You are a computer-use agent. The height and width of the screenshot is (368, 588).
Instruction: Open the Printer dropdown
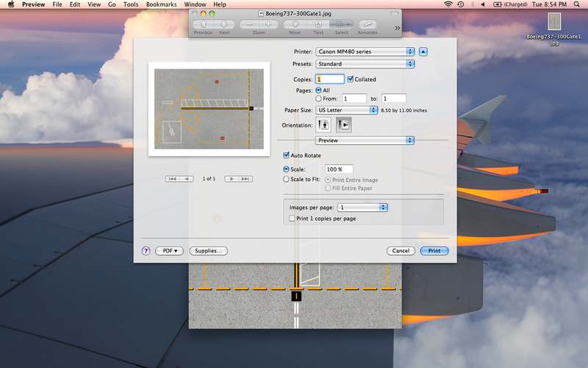[x=365, y=52]
